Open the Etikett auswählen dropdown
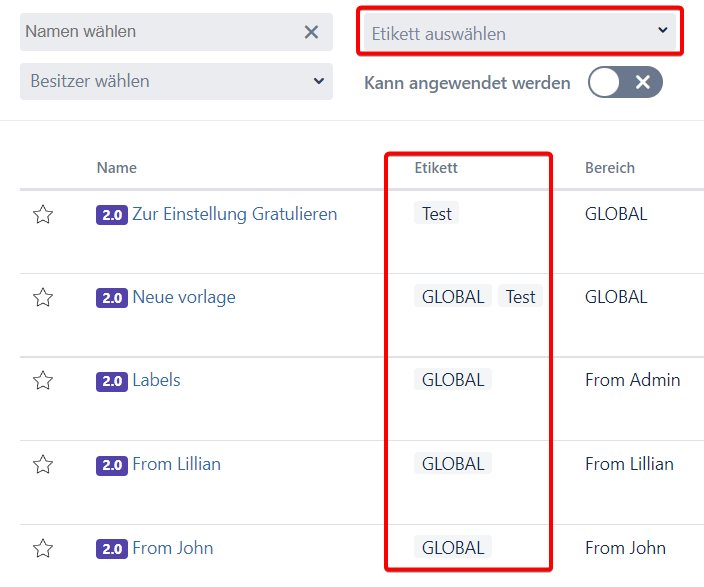 [x=520, y=33]
